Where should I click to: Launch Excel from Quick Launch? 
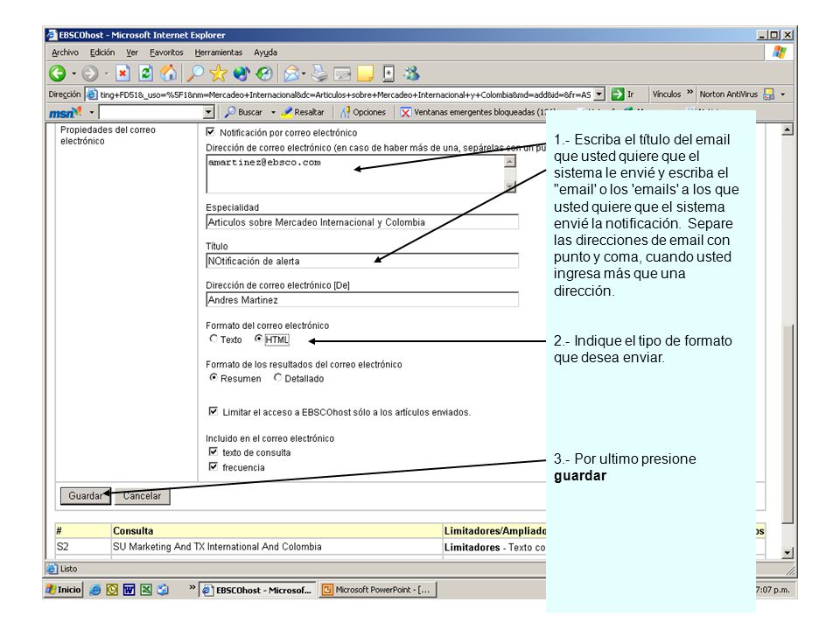[x=146, y=590]
